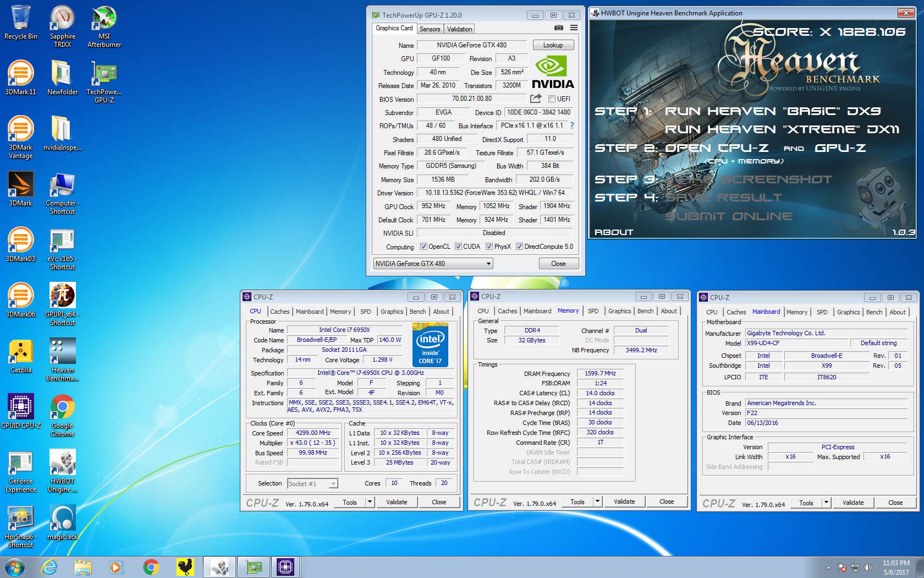Screen dimensions: 924x578
Task: Open Caches tab in CPU tab window
Action: click(279, 312)
